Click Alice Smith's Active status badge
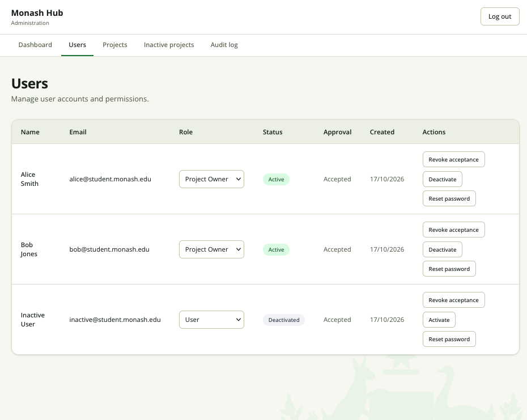 coord(276,179)
